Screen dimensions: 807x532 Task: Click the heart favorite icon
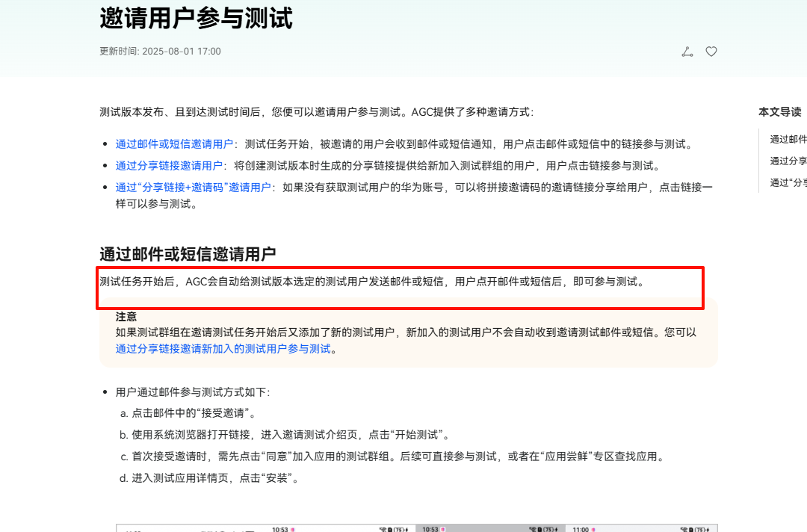point(711,52)
